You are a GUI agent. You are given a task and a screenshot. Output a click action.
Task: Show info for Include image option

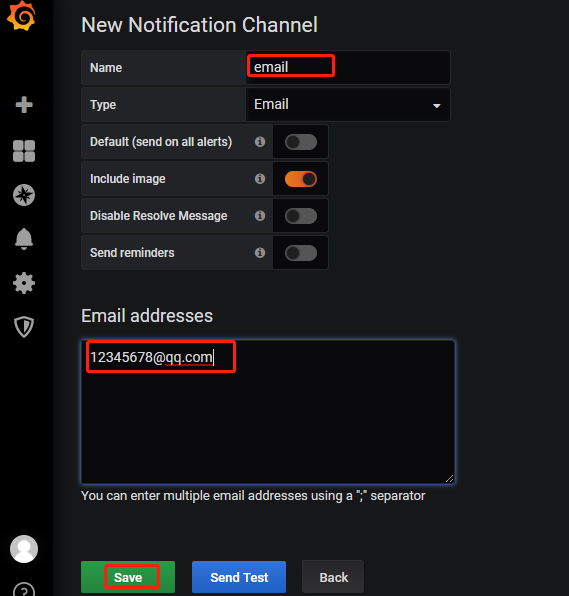(x=260, y=179)
